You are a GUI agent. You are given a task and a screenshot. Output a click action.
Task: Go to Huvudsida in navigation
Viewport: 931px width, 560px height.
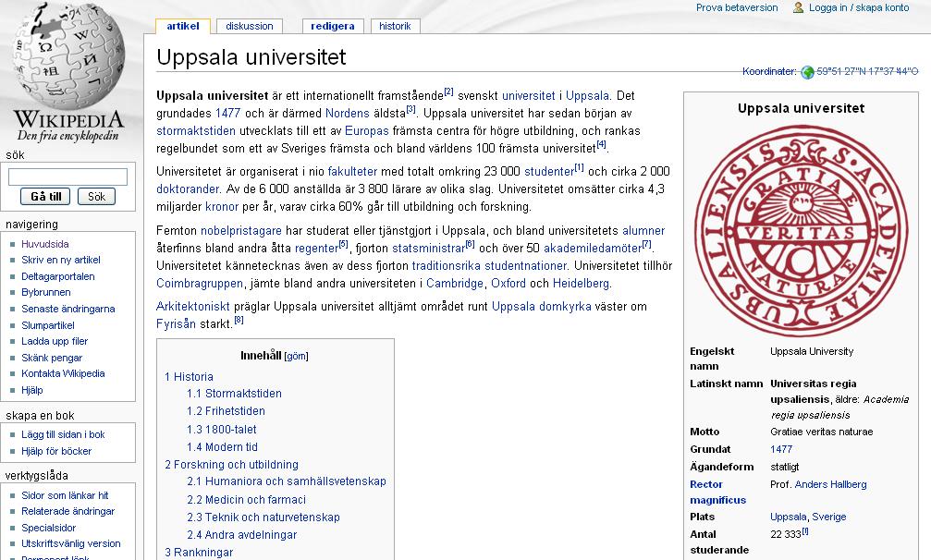pos(45,244)
